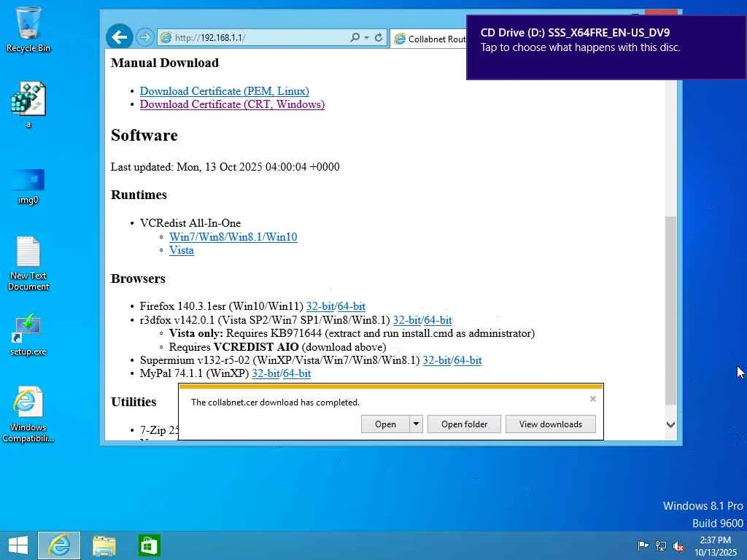
Task: Click the 'Manual Download' heading
Action: point(165,63)
